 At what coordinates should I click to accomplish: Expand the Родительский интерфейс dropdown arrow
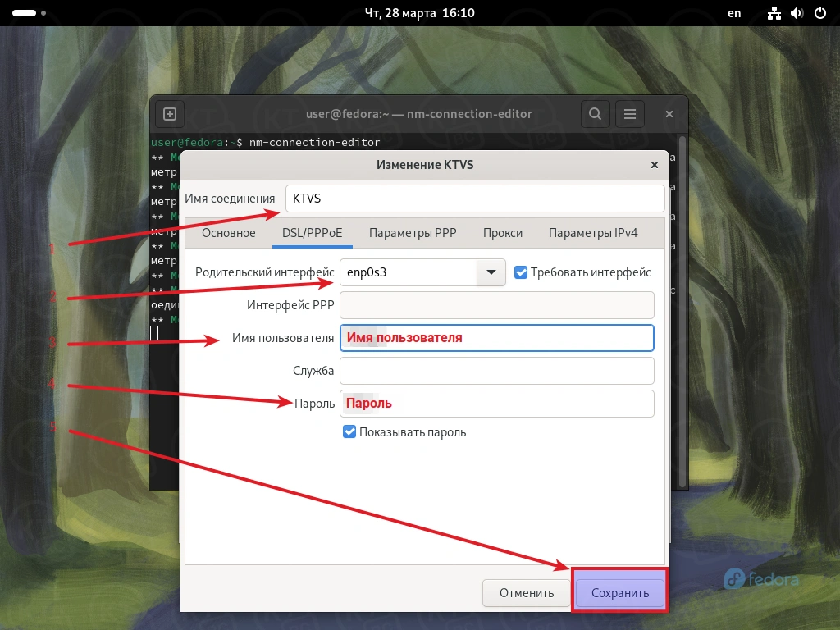point(491,272)
